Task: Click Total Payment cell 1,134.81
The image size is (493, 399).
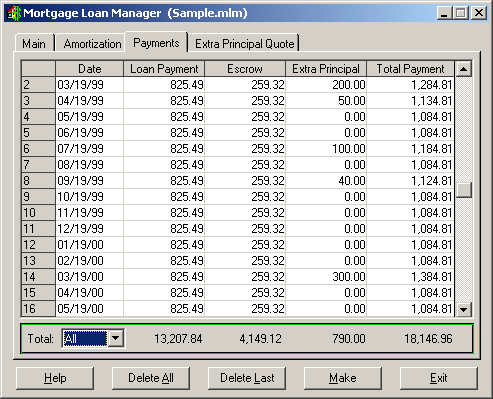Action: coord(410,101)
